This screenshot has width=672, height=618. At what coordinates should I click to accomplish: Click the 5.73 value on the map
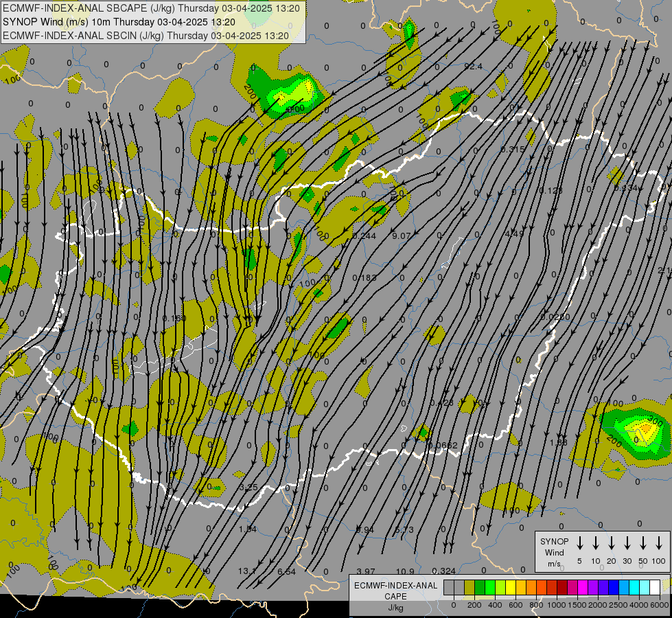point(404,530)
